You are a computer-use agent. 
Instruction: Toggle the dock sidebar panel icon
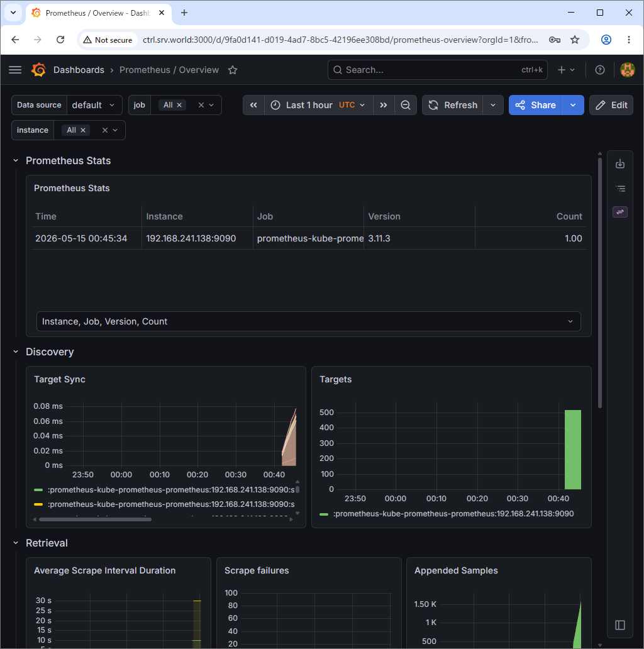620,625
